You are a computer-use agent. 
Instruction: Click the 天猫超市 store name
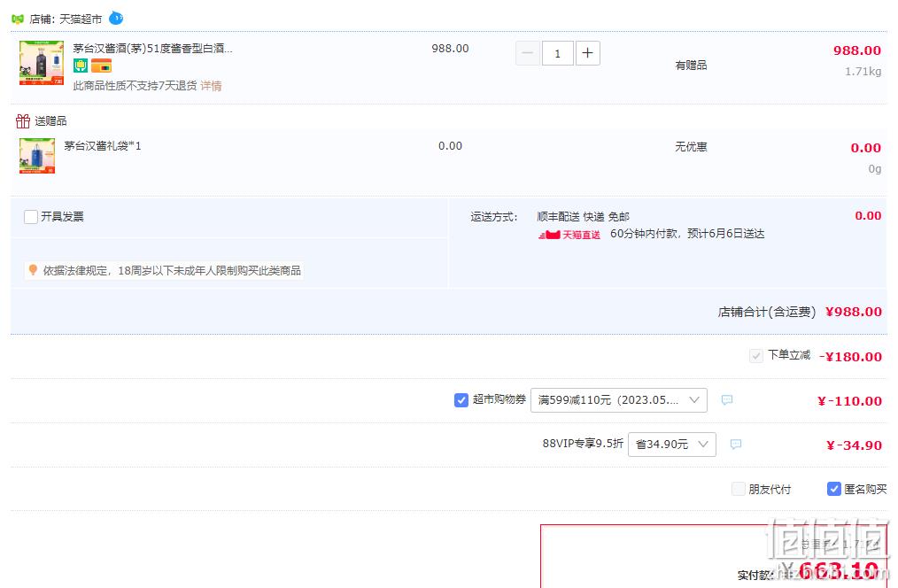click(81, 19)
